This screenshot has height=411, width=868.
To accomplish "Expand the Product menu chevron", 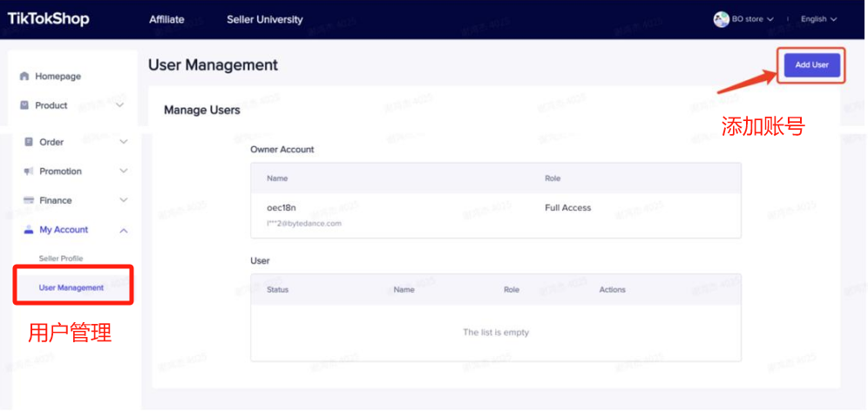I will [x=119, y=105].
